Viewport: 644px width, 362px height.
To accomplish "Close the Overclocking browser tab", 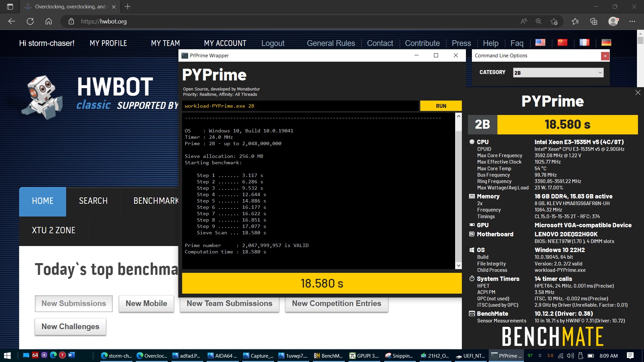I will (114, 7).
